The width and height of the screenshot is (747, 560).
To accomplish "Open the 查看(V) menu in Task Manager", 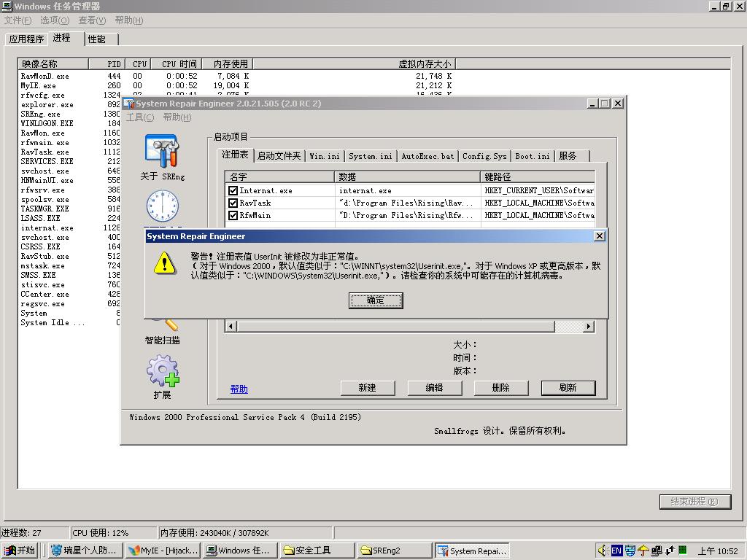I will coord(92,20).
